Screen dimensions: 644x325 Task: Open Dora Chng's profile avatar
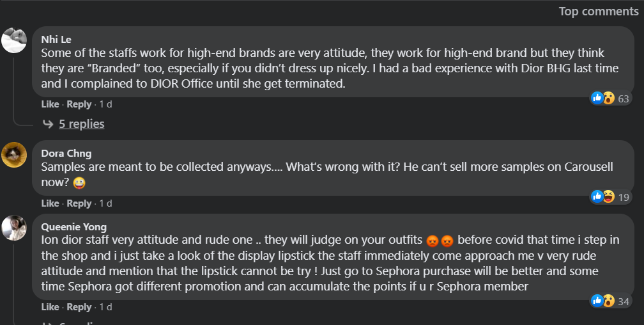[x=14, y=155]
